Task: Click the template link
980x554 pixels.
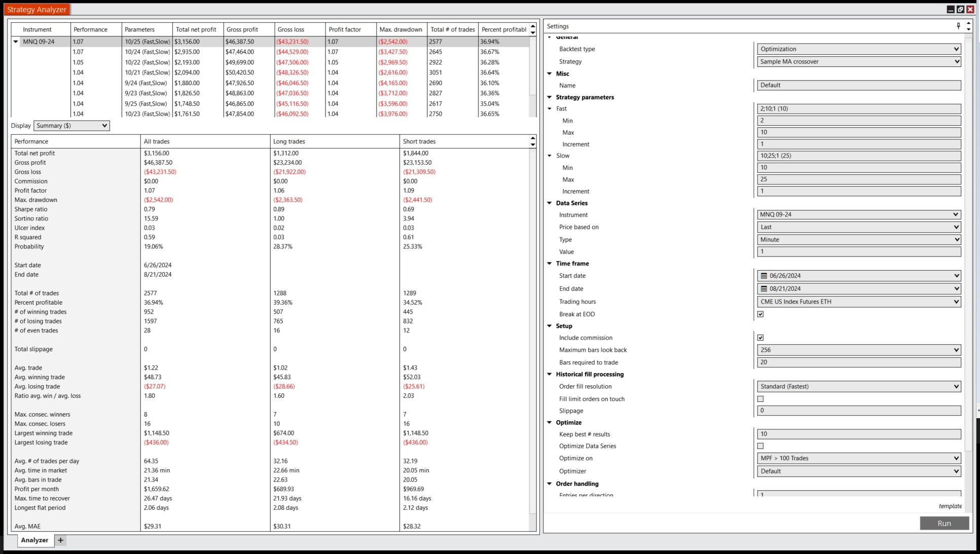Action: tap(950, 506)
